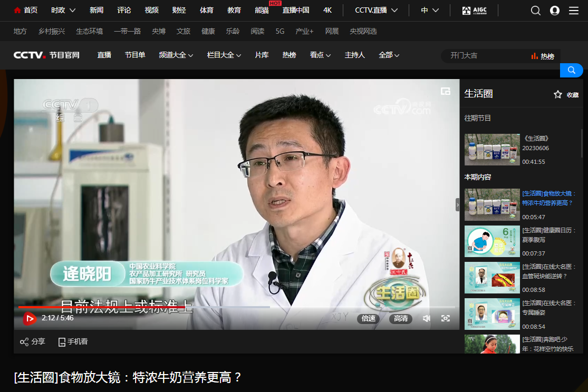This screenshot has height=392, width=588.
Task: Add 生活圈 to favorites with star 收藏
Action: [x=566, y=94]
